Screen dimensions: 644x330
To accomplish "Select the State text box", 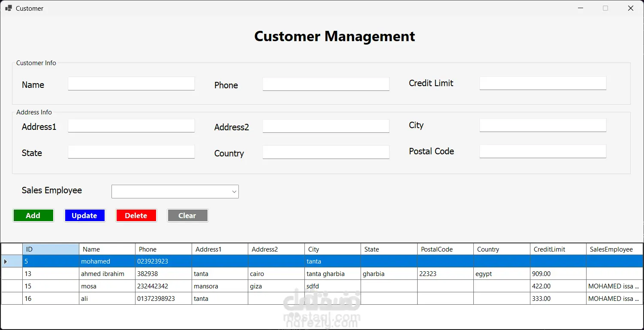I will [131, 152].
